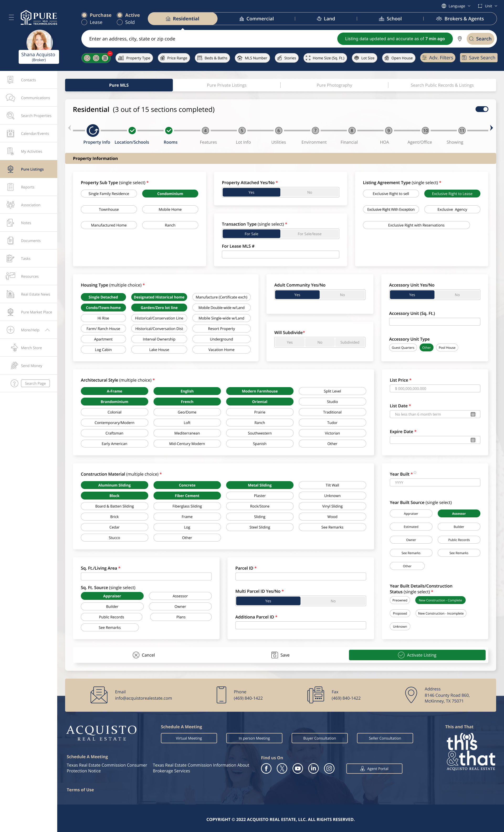Click the Activate Listing button

coord(417,655)
